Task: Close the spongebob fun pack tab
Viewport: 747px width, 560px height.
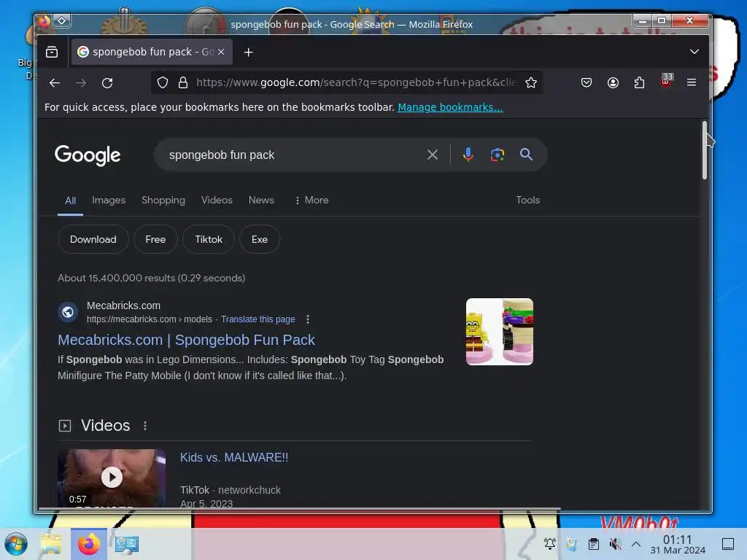Action: tap(221, 52)
